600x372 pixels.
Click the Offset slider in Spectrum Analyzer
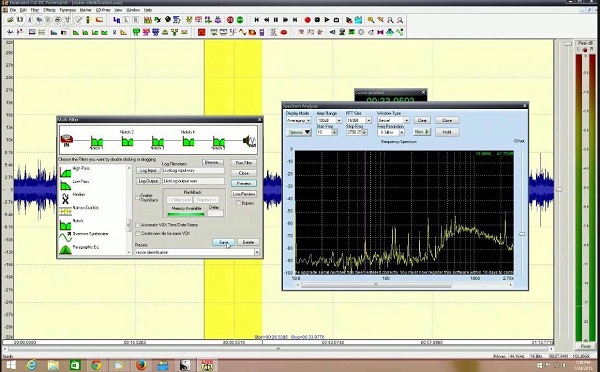coord(522,234)
